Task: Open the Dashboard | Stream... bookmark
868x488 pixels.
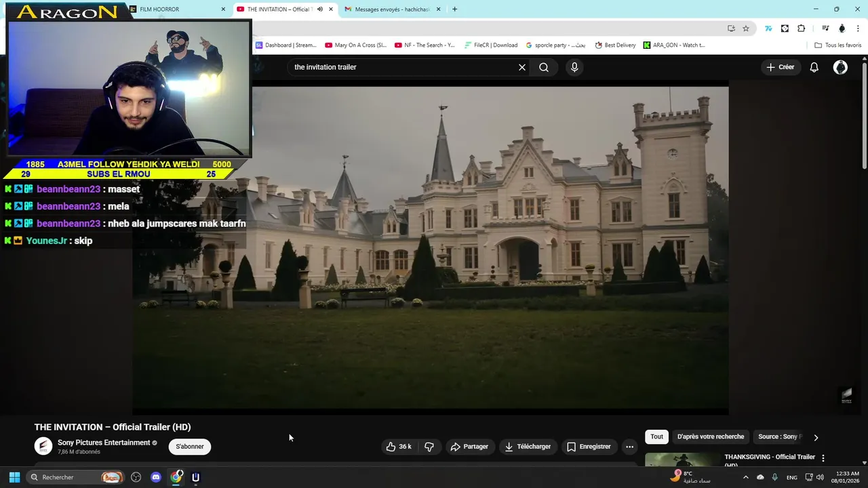Action: 286,45
